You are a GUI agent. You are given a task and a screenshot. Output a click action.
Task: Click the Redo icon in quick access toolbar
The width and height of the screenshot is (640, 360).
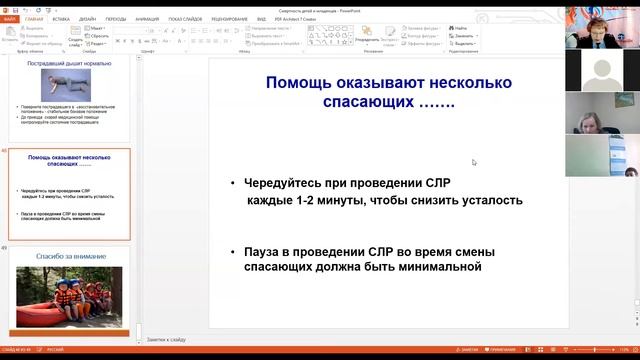tap(38, 10)
